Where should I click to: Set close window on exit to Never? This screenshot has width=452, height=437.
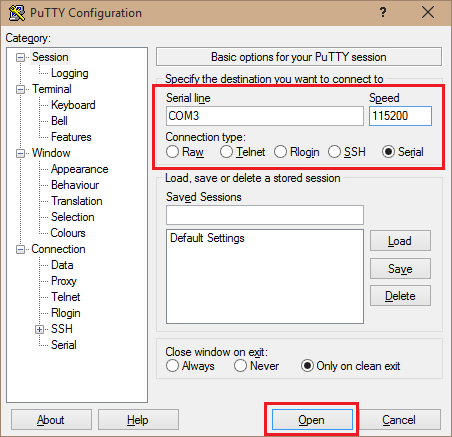coord(240,366)
